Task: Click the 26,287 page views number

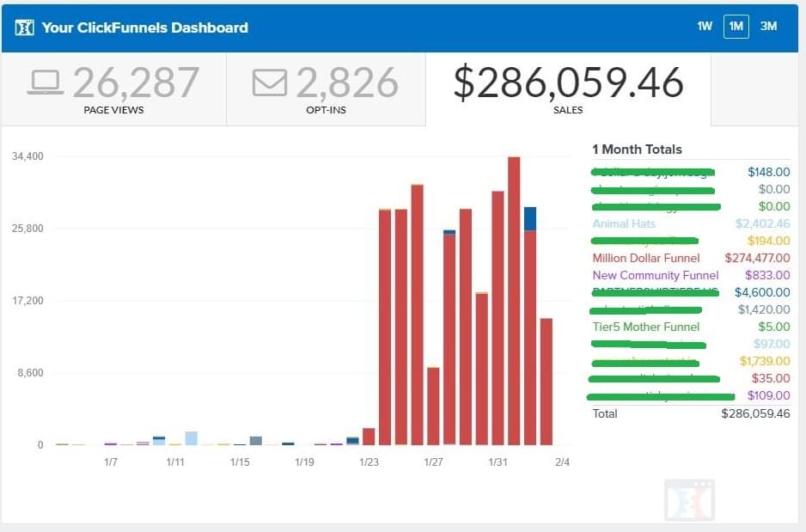Action: pos(137,83)
